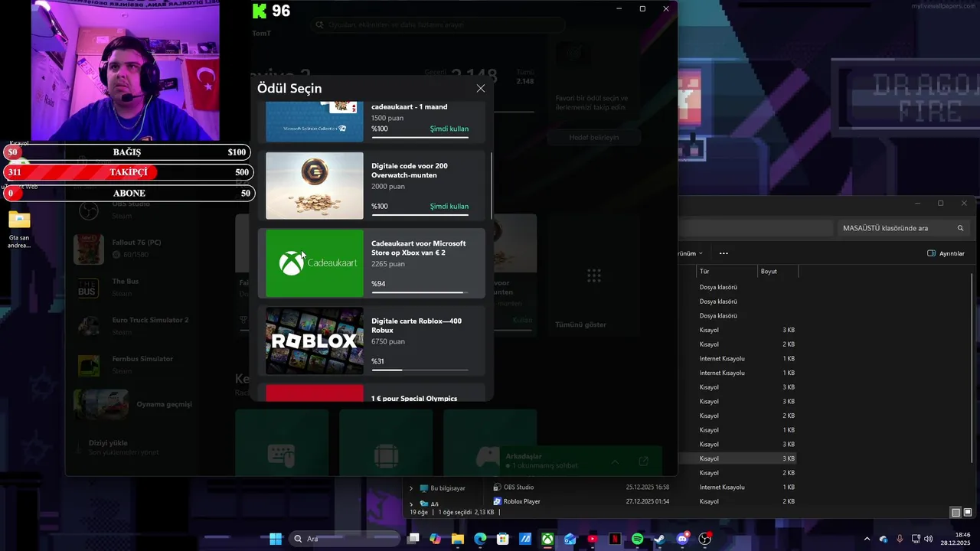Open the Görünüm view dropdown in File Explorer
980x551 pixels.
pyautogui.click(x=691, y=253)
